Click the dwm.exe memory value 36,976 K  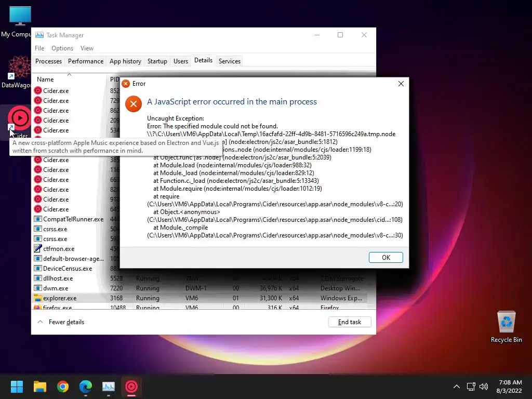(x=271, y=288)
